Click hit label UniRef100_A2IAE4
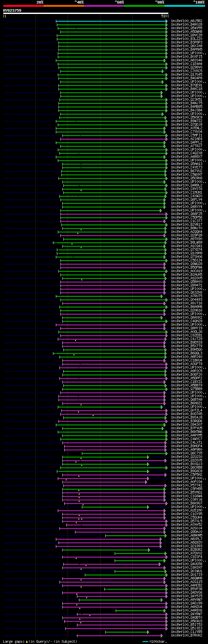This screenshot has width=208, height=644. [187, 139]
